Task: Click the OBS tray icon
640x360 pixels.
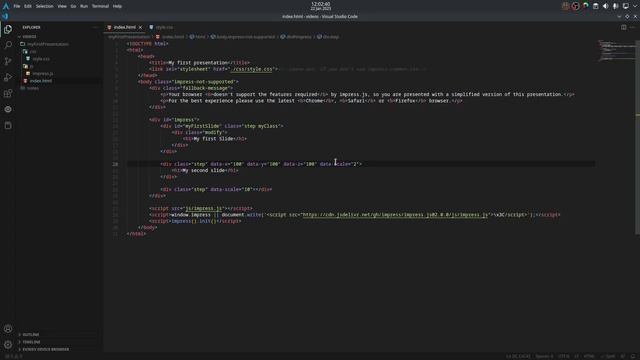Action: 575,6
